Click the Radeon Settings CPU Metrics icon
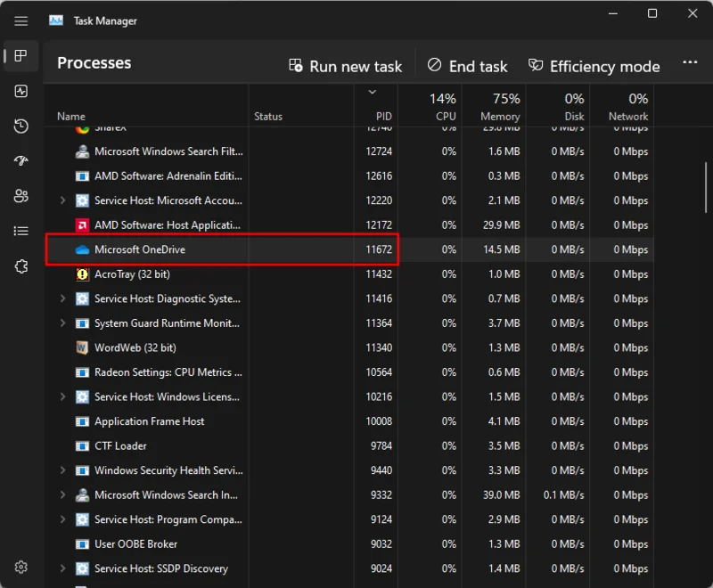 [x=82, y=372]
